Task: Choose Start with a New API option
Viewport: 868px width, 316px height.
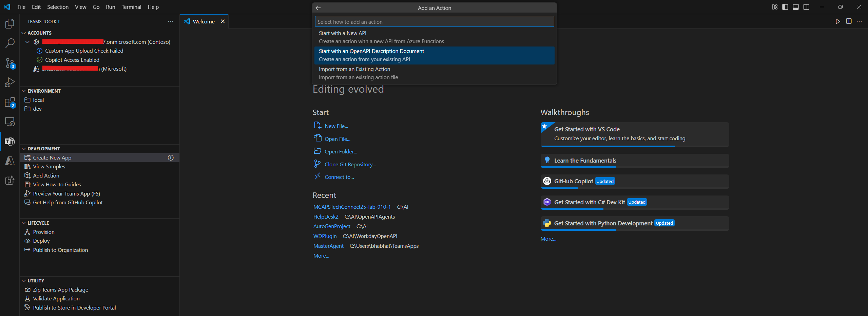Action: point(434,37)
